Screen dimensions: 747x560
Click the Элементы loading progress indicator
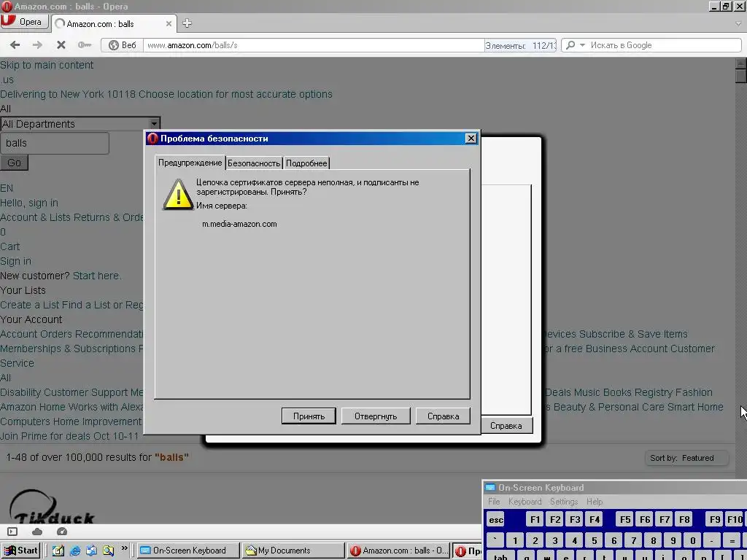(520, 46)
